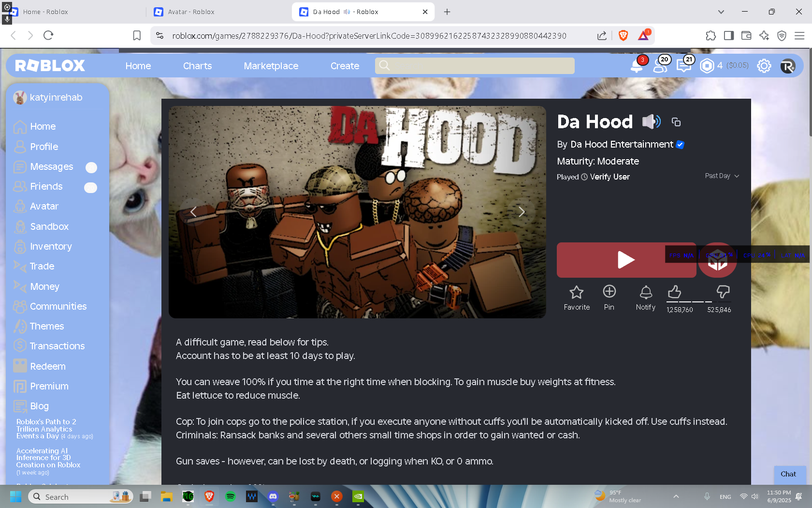Open the Roblox notifications bell
Viewport: 812px width, 508px height.
pyautogui.click(x=637, y=66)
